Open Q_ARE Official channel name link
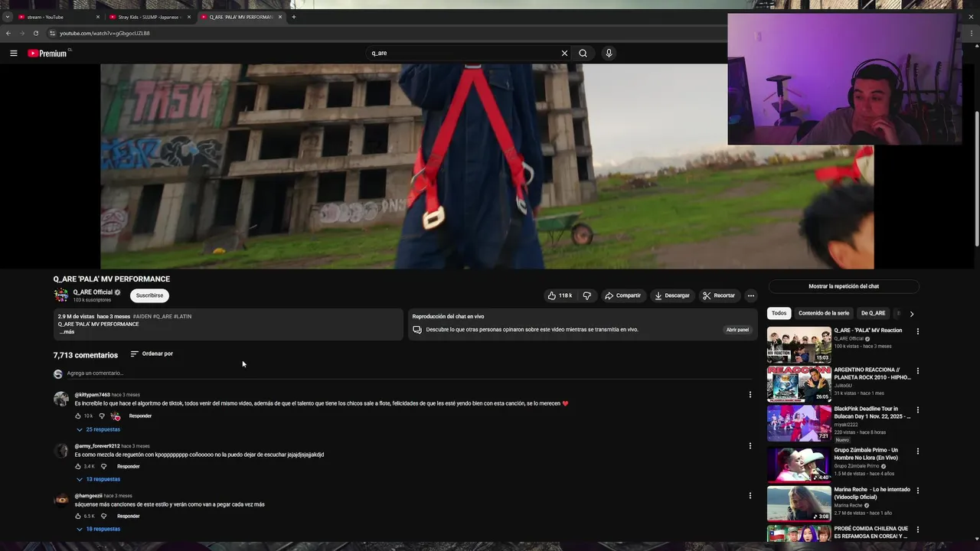This screenshot has height=551, width=980. pos(93,292)
